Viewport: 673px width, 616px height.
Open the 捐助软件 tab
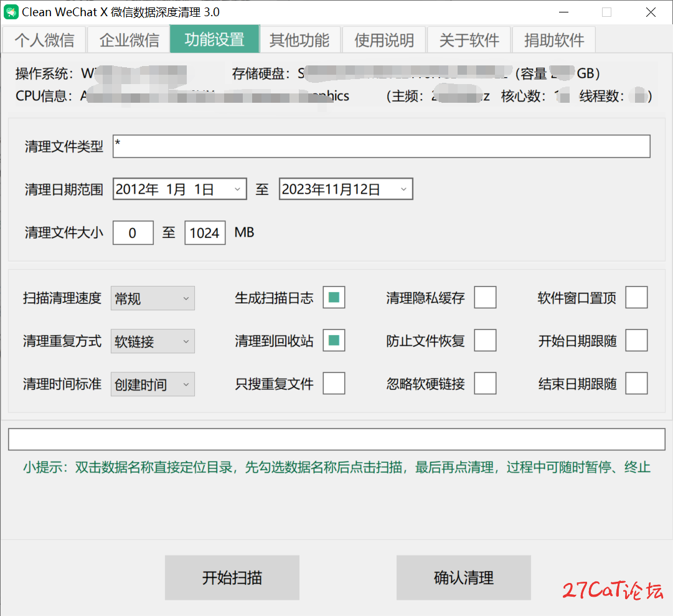(x=554, y=40)
